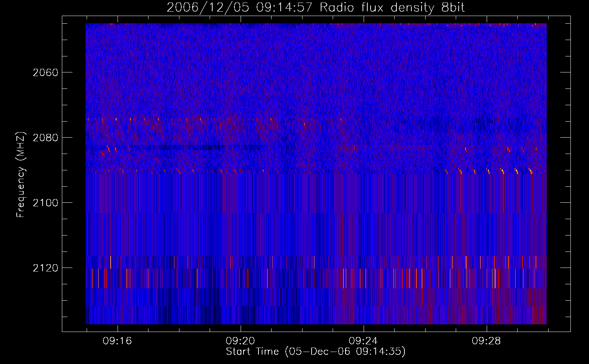Click the 09:16 time tick label
Screen dimensions: 589x364
(117, 341)
